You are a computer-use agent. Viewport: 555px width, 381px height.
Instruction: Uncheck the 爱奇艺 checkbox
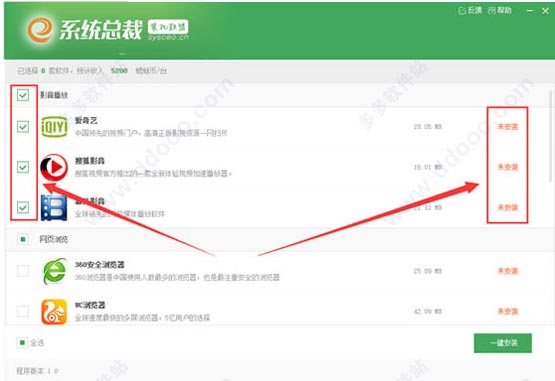[23, 126]
